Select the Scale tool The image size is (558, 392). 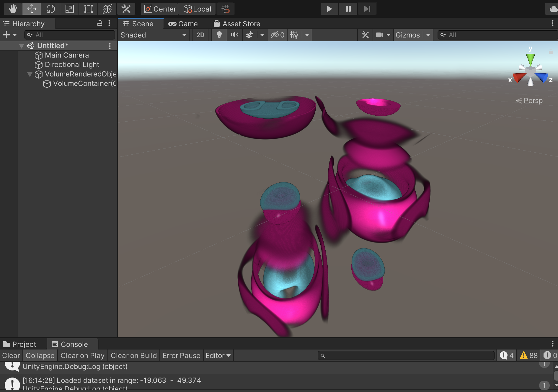point(69,9)
